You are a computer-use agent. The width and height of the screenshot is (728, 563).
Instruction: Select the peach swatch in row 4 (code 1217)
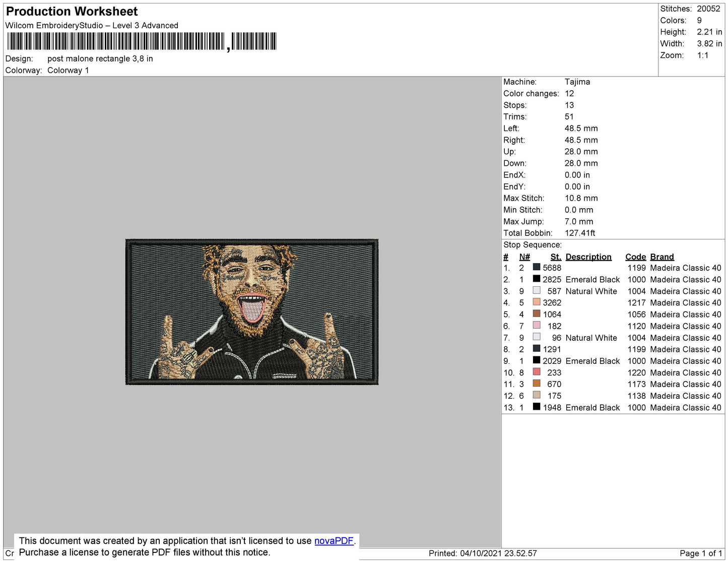(537, 302)
